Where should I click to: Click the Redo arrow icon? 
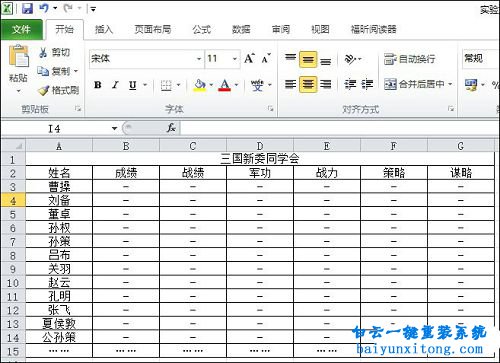pyautogui.click(x=68, y=8)
